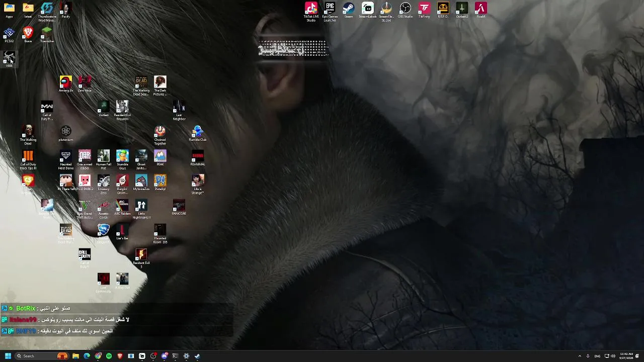Open the Liar's Bar shortcut
The image size is (644, 362).
point(122,232)
